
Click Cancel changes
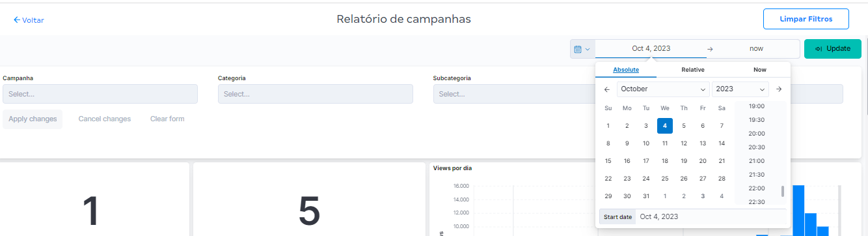105,119
